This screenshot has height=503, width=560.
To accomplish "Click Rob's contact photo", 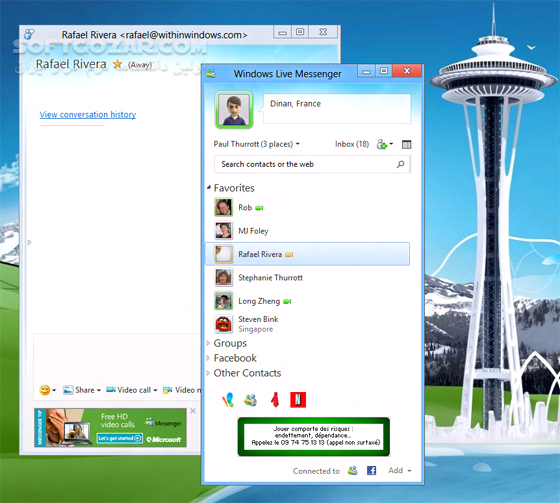I will click(x=224, y=208).
